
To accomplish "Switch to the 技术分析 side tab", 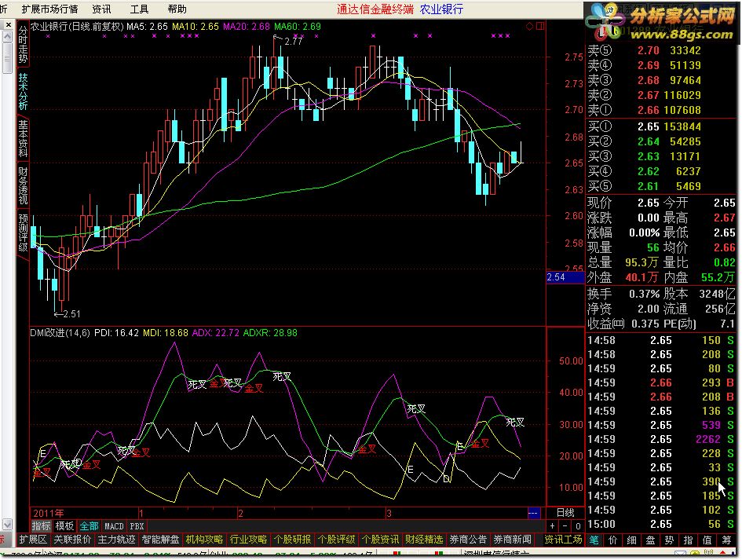I will click(23, 92).
